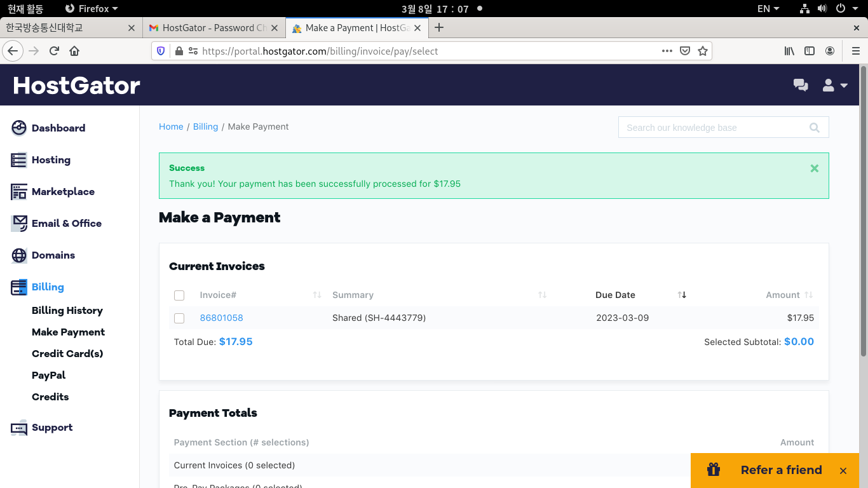Open the HostGator chat messages icon
The image size is (868, 488).
pos(801,85)
